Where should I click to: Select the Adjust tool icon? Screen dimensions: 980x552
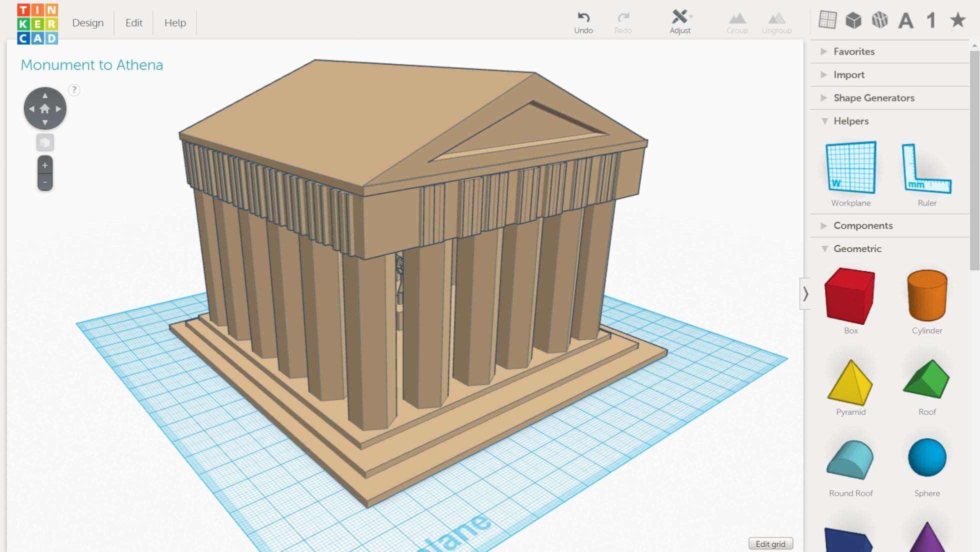pos(679,16)
